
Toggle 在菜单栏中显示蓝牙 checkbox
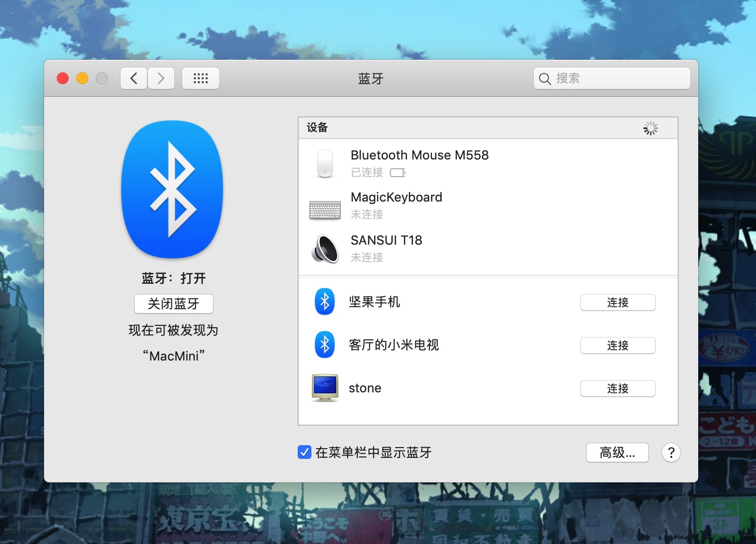tap(305, 452)
